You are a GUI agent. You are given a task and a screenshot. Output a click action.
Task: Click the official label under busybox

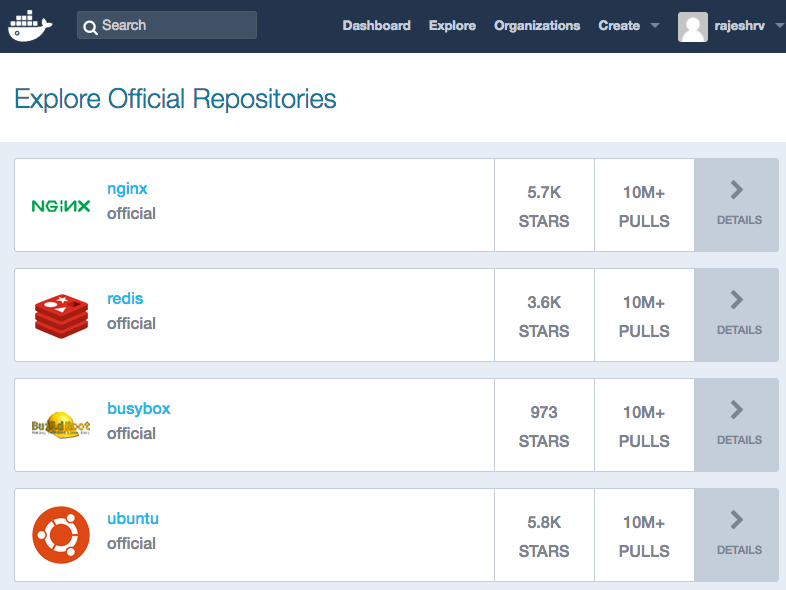coord(131,434)
